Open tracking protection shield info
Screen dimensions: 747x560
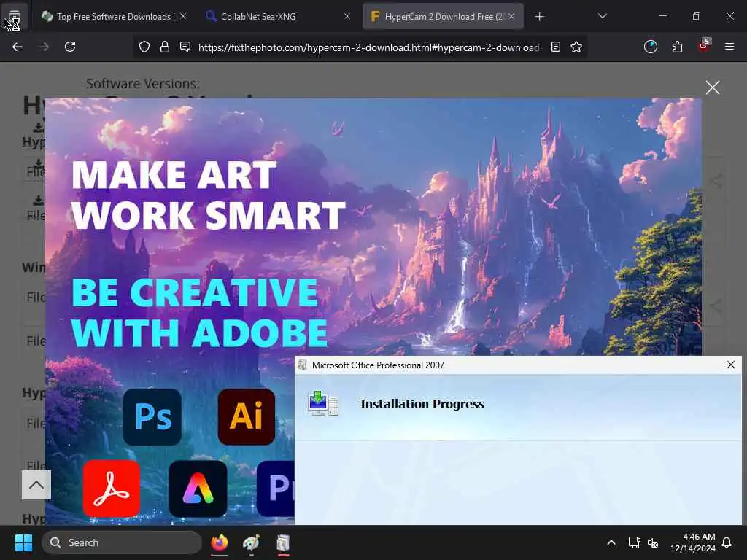pos(144,47)
